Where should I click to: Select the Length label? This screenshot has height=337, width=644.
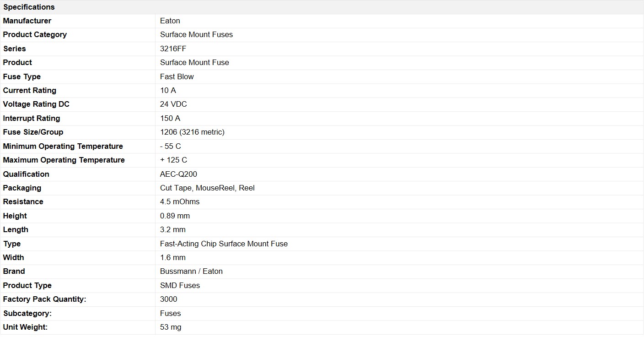(16, 229)
